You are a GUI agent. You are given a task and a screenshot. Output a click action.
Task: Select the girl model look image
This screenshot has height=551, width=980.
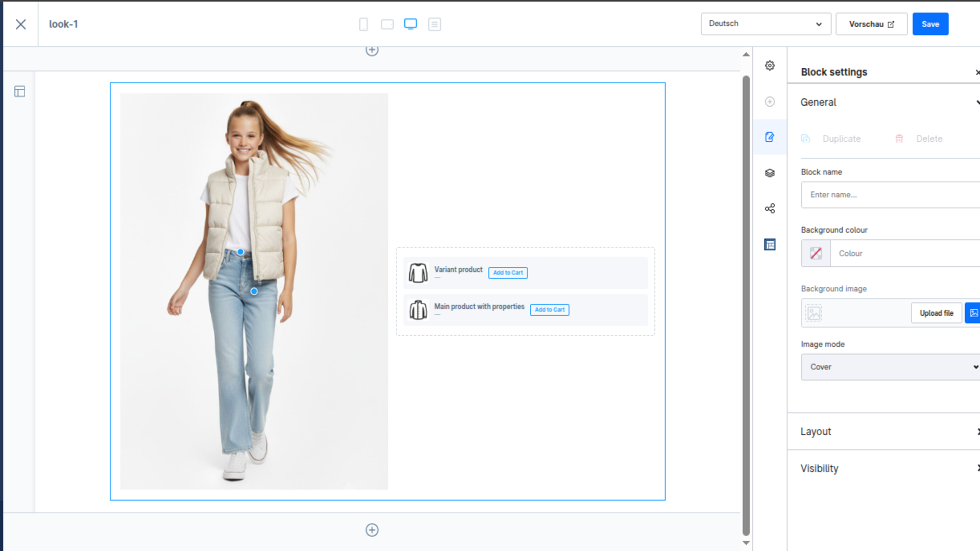click(254, 291)
